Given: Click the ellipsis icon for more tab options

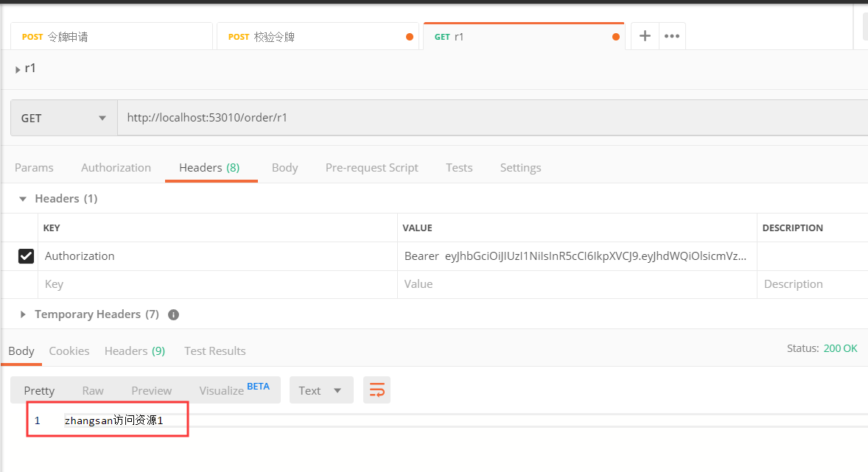Looking at the screenshot, I should tap(671, 35).
